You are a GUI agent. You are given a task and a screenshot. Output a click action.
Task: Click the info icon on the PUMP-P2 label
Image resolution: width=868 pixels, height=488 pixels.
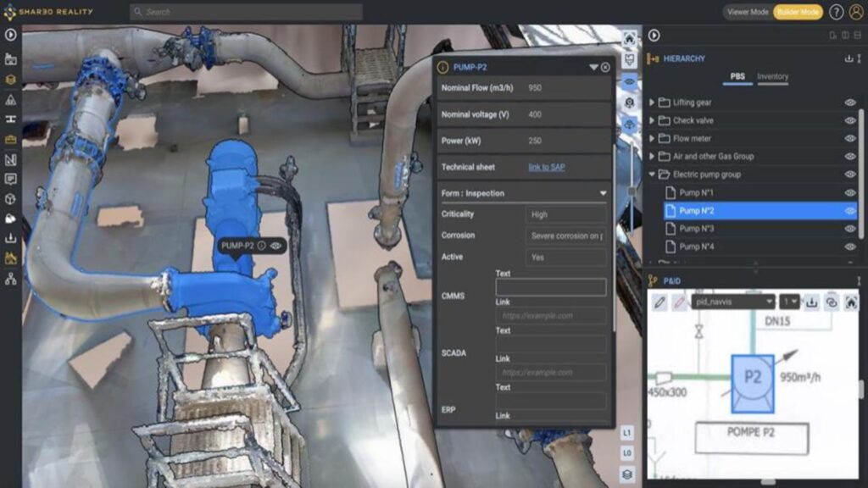pos(262,246)
